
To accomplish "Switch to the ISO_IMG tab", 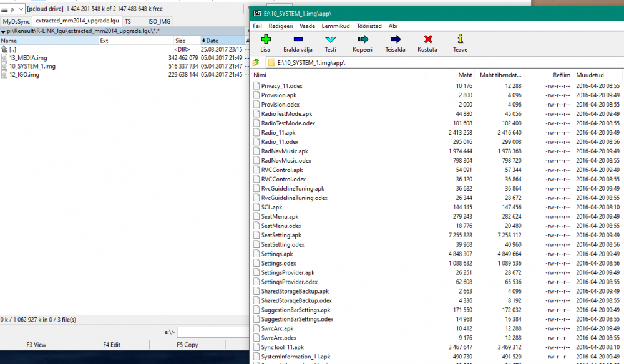I will click(159, 21).
